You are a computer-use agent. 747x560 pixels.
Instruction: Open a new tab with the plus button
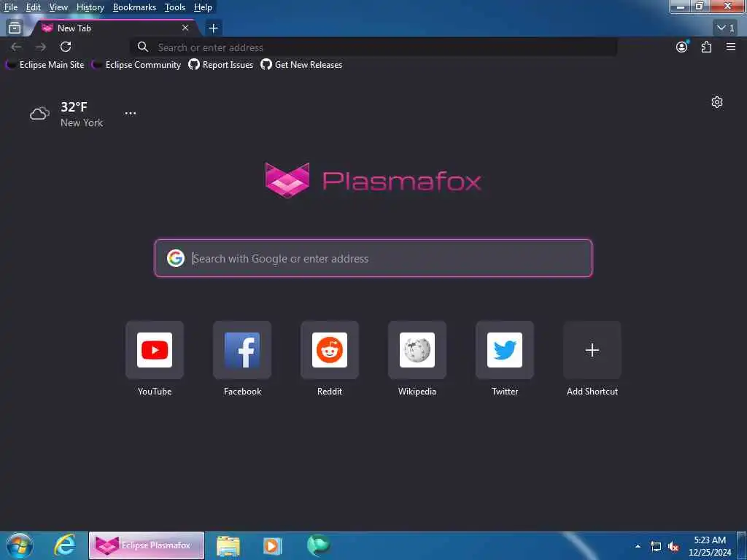click(214, 28)
